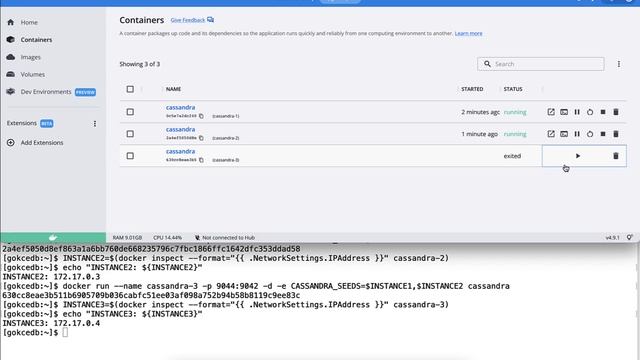Open Containers section in sidebar
The image size is (640, 360).
(36, 40)
